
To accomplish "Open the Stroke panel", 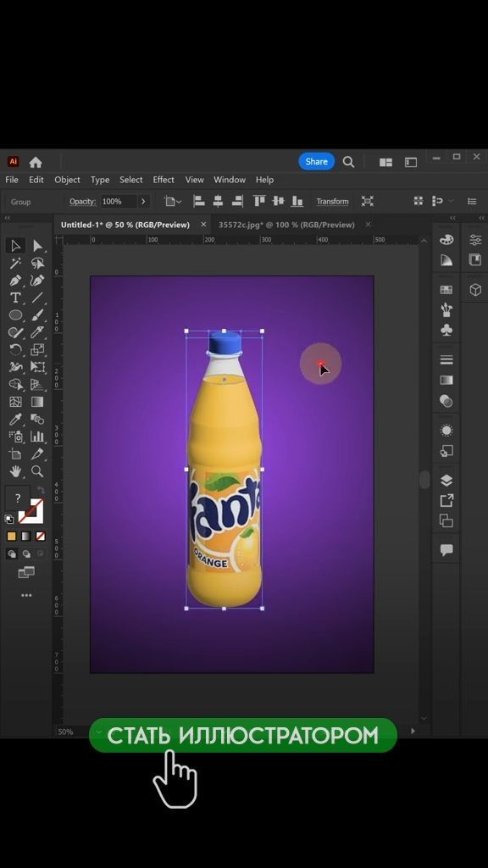I will [446, 359].
